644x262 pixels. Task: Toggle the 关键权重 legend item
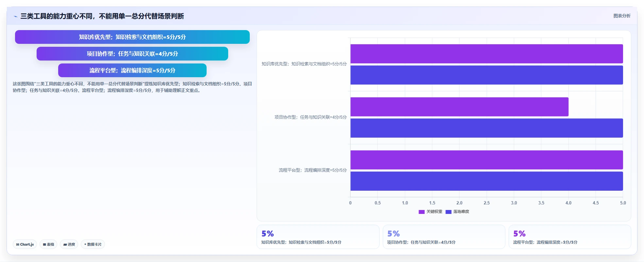pyautogui.click(x=430, y=212)
